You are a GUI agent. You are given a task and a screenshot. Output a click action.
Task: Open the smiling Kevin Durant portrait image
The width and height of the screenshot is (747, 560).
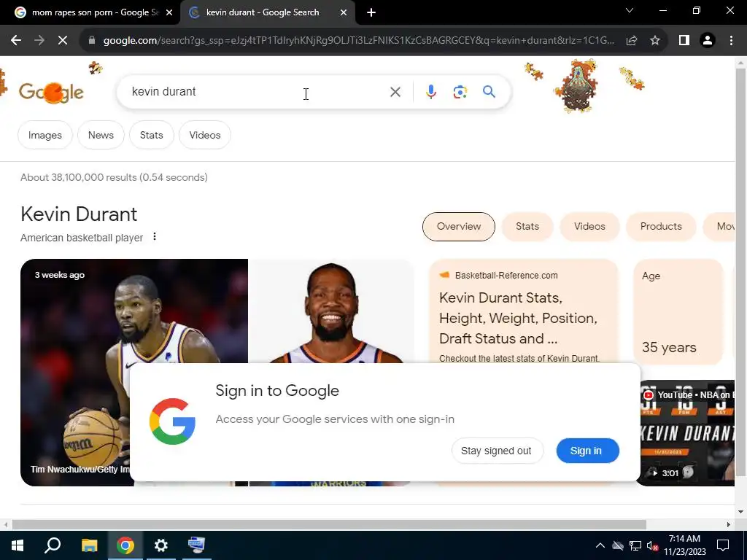[332, 312]
